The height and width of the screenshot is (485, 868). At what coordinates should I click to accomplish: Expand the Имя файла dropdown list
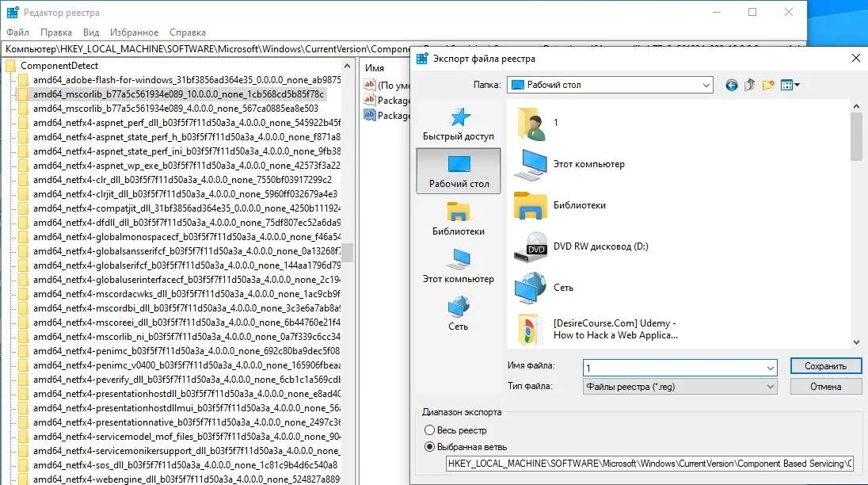coord(771,368)
